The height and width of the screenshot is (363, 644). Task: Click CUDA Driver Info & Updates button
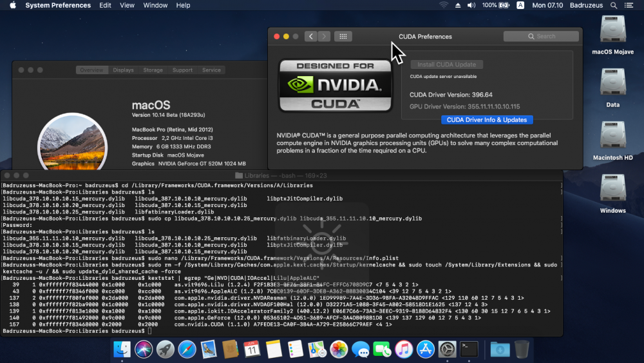[x=487, y=120]
